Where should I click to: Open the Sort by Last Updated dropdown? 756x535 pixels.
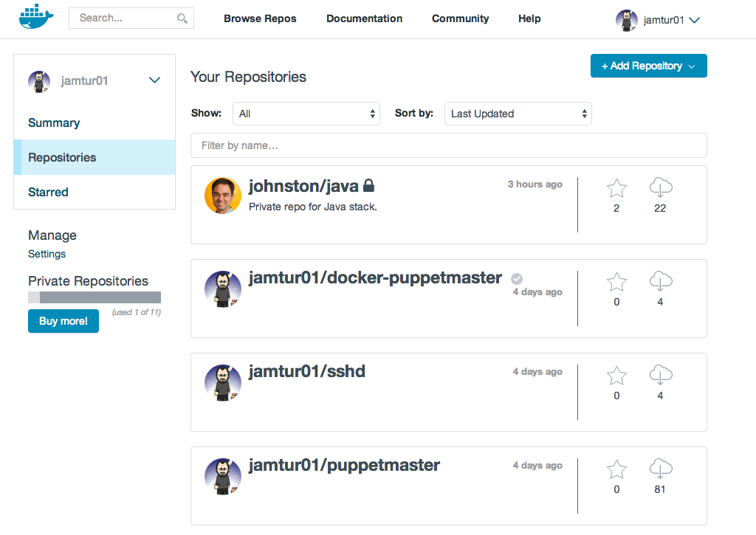tap(518, 114)
